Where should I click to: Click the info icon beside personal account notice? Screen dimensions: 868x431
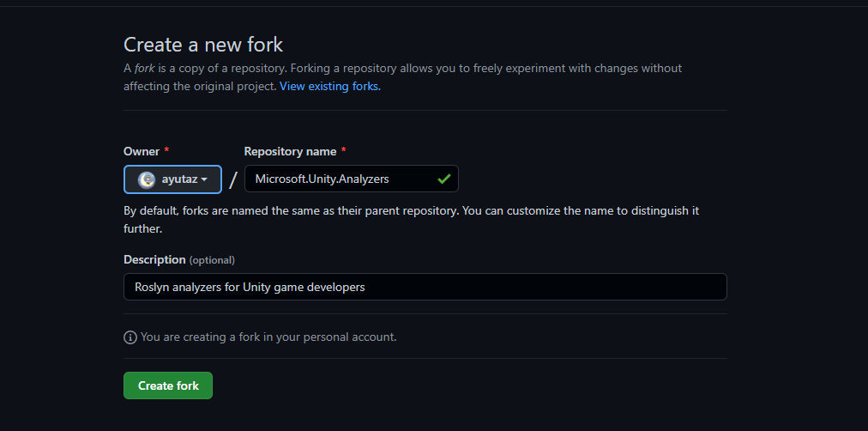[x=130, y=337]
